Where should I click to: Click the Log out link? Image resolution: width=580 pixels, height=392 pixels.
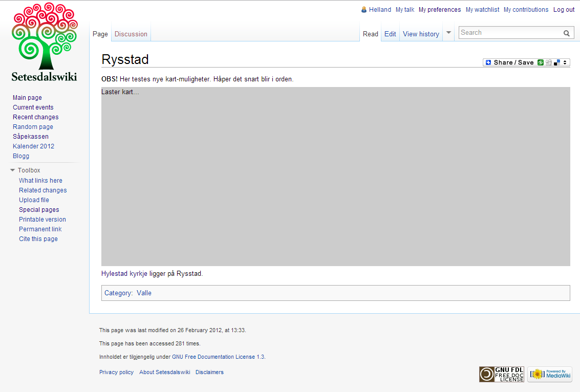tap(564, 10)
